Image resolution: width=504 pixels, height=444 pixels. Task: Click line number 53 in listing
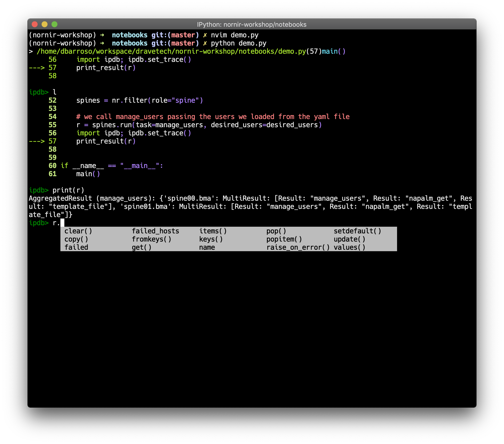click(52, 108)
